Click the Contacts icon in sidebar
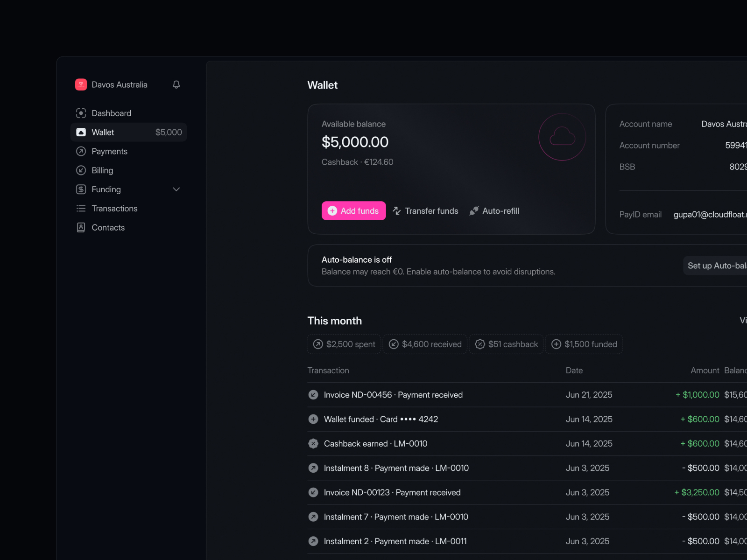 coord(81,227)
